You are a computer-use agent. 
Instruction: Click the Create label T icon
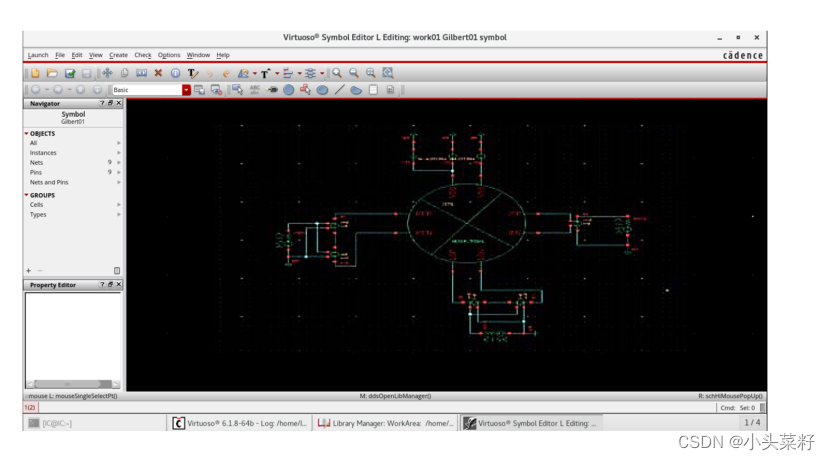coord(265,73)
